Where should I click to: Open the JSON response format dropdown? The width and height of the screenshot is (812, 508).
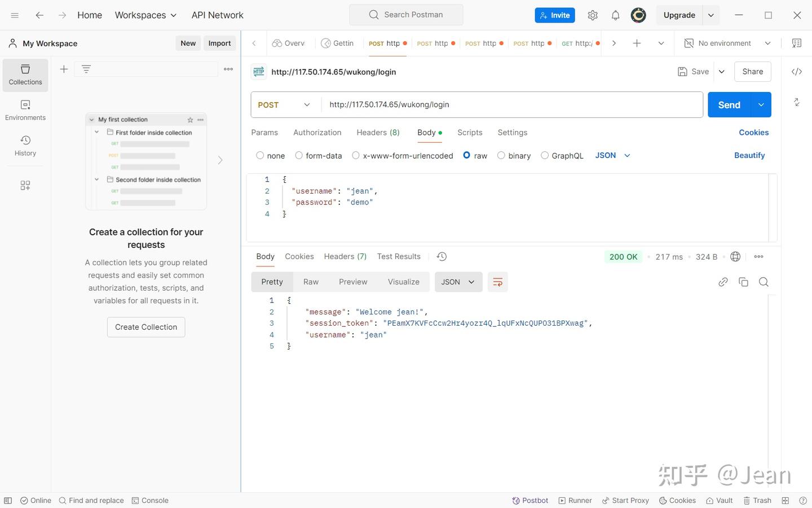pos(458,282)
